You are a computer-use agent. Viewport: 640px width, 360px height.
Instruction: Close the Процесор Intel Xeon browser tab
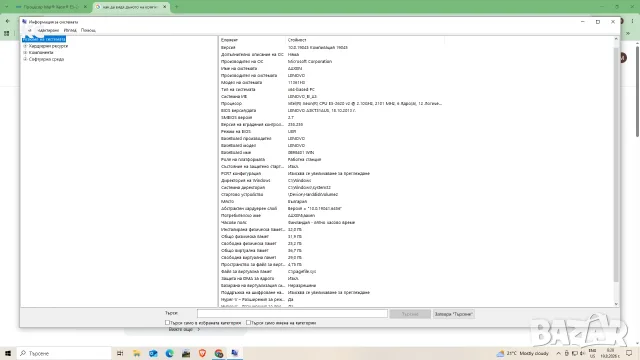point(85,7)
